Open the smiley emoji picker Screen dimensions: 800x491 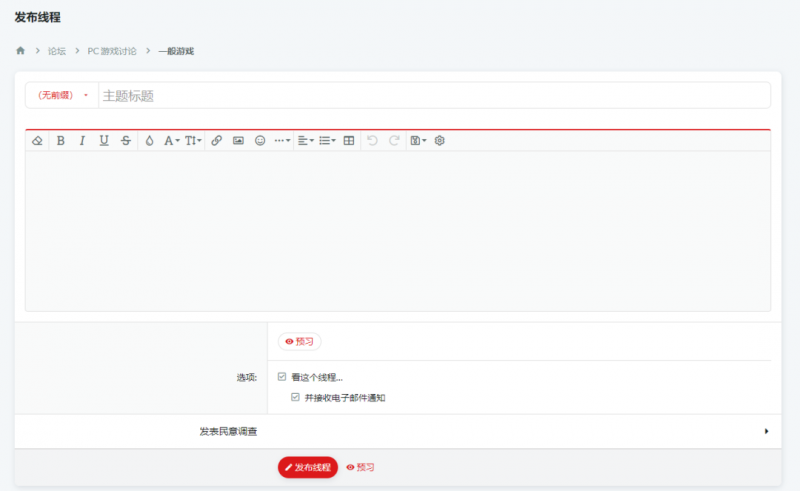tap(260, 141)
